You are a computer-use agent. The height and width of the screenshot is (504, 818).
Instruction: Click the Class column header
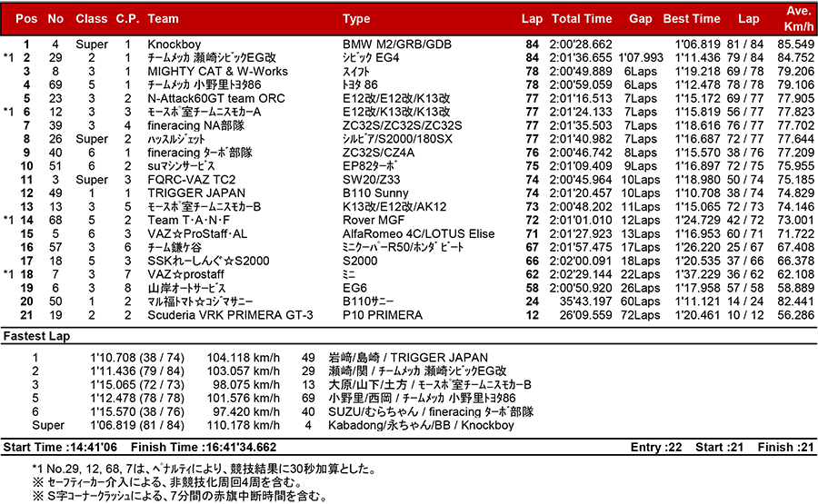click(x=91, y=19)
